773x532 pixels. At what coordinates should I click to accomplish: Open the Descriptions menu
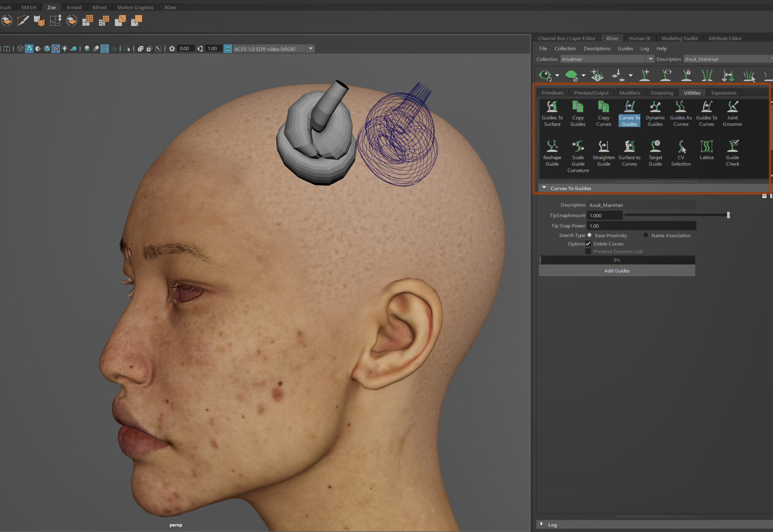(x=597, y=49)
